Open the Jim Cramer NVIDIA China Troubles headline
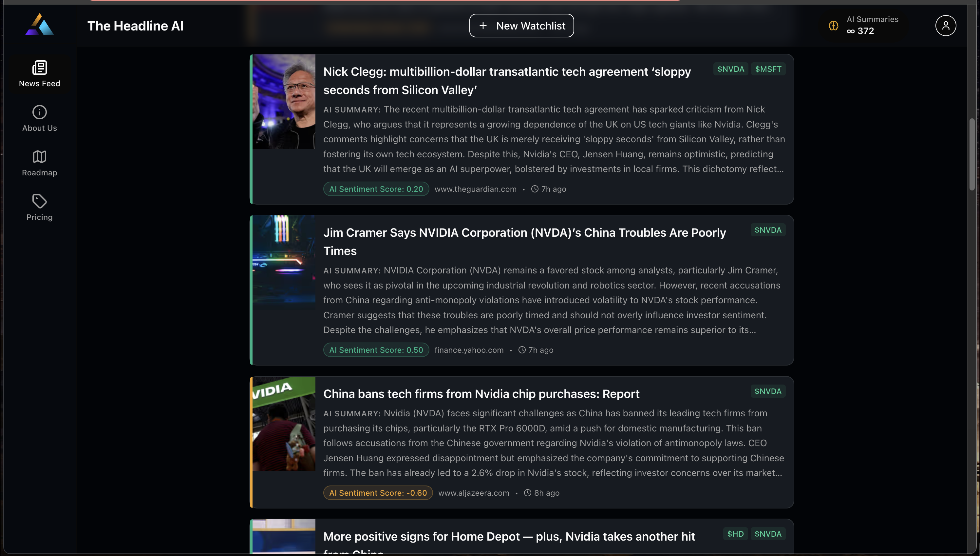980x556 pixels. (524, 242)
